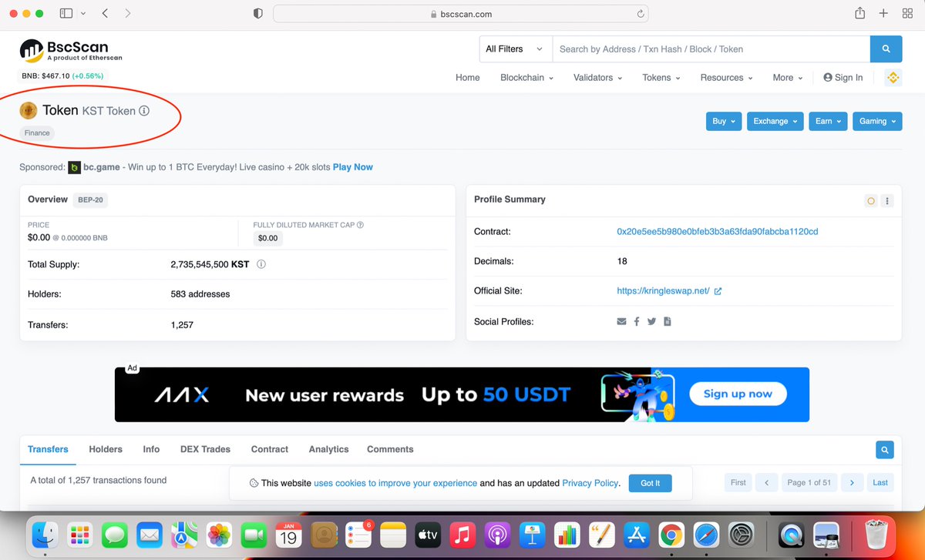Toggle the Safari sidebar button
925x560 pixels.
tap(66, 14)
